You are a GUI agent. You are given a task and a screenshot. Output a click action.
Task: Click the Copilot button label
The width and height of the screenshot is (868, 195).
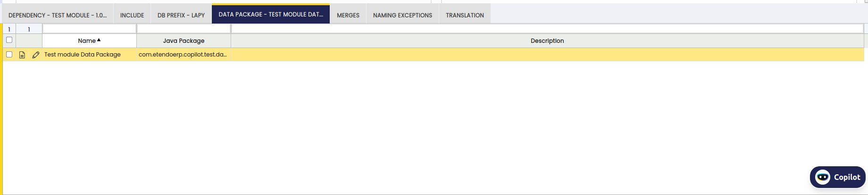(847, 177)
